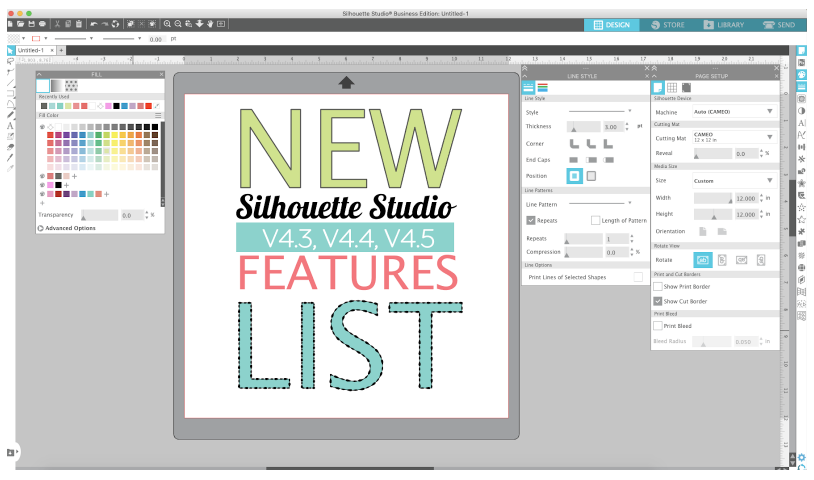Click the Zoom In magnifier icon

click(167, 23)
